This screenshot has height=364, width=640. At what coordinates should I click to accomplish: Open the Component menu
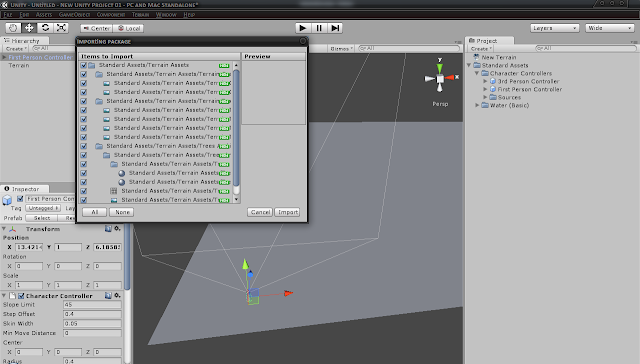pos(111,15)
